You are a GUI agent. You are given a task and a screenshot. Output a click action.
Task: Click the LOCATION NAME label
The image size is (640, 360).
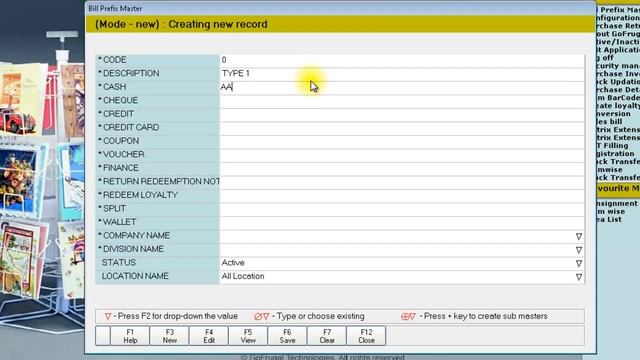135,276
